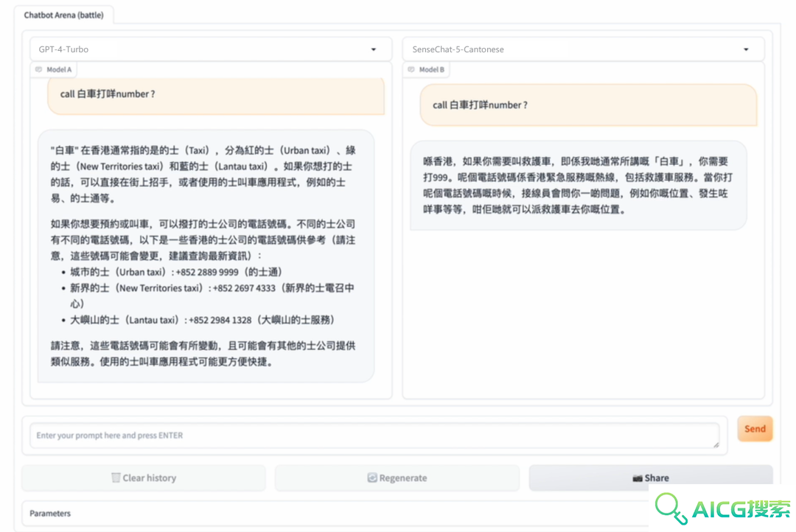Viewport: 796px width, 532px height.
Task: Open the Chatbot Arena (battle) tab
Action: point(63,15)
